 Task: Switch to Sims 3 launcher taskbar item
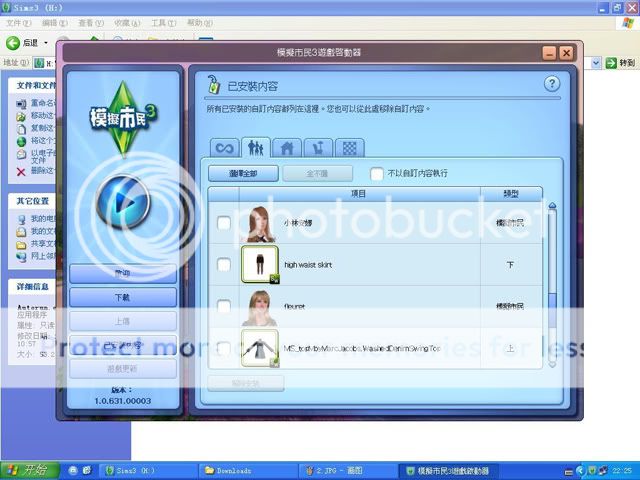click(x=447, y=471)
